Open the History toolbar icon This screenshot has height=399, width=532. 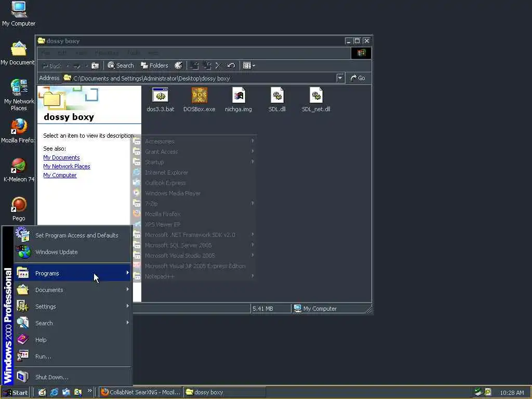point(179,65)
